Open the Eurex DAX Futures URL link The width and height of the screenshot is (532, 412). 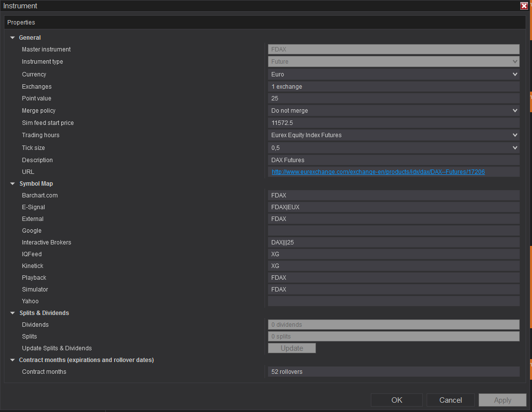[378, 172]
